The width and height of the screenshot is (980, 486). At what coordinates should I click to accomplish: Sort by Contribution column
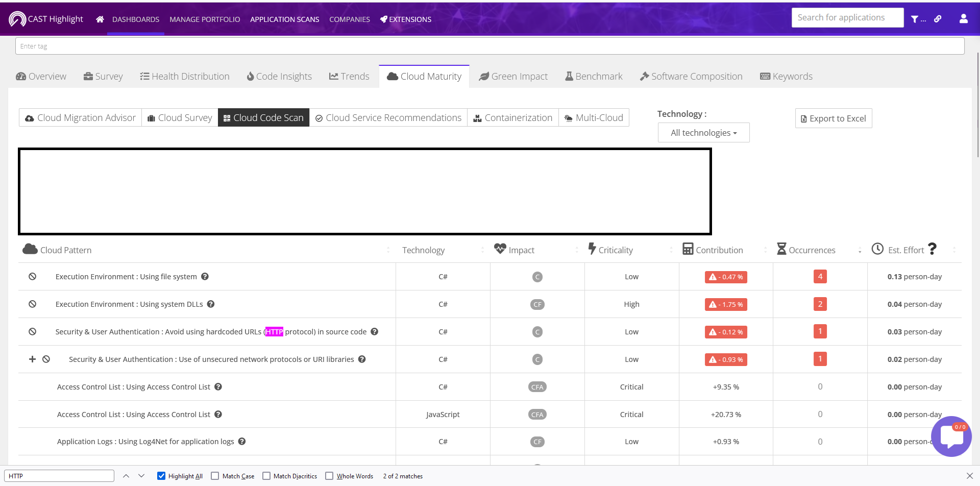(x=765, y=250)
